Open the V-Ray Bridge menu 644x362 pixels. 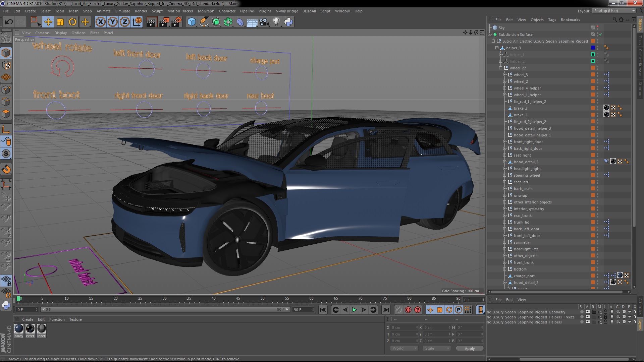pyautogui.click(x=287, y=11)
